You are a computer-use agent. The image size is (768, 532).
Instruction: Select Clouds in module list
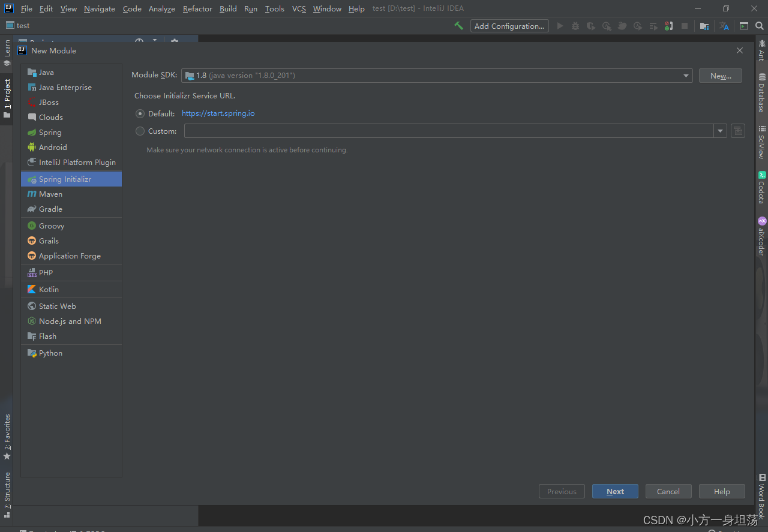(71, 118)
